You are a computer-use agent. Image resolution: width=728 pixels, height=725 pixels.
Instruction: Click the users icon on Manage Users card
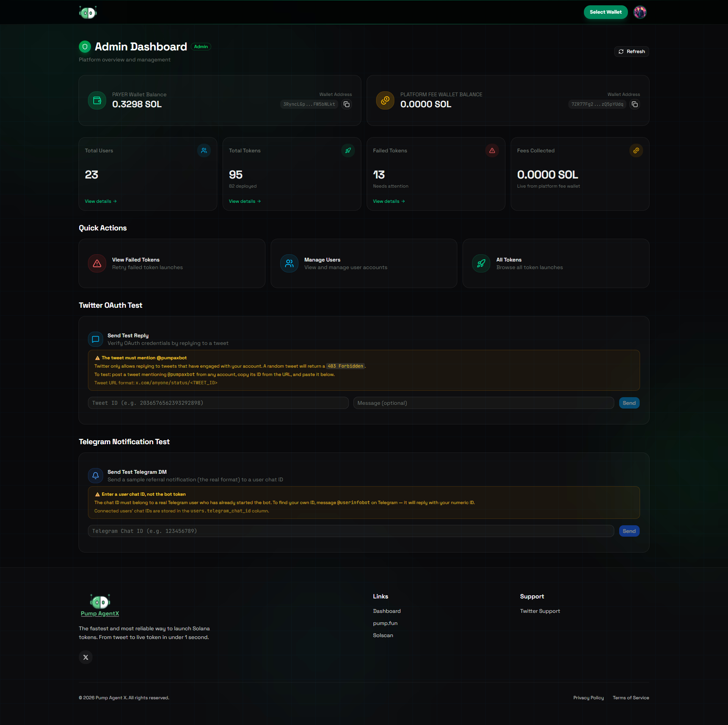(x=289, y=263)
